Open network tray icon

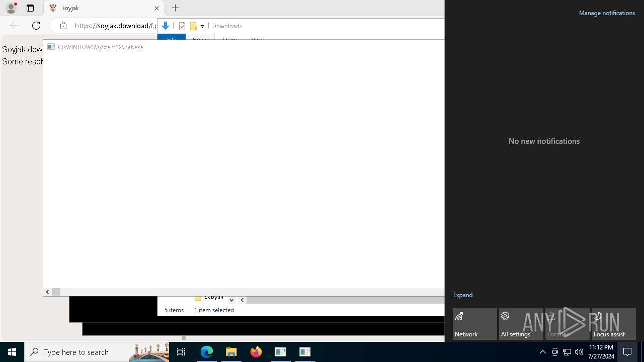pos(567,352)
